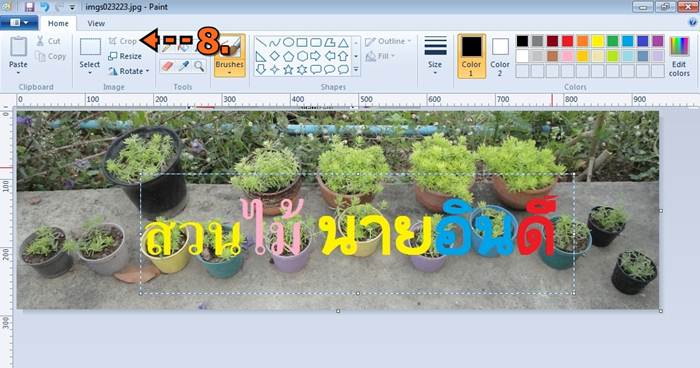Open the Brushes dropdown
This screenshot has width=700, height=368.
(x=229, y=56)
